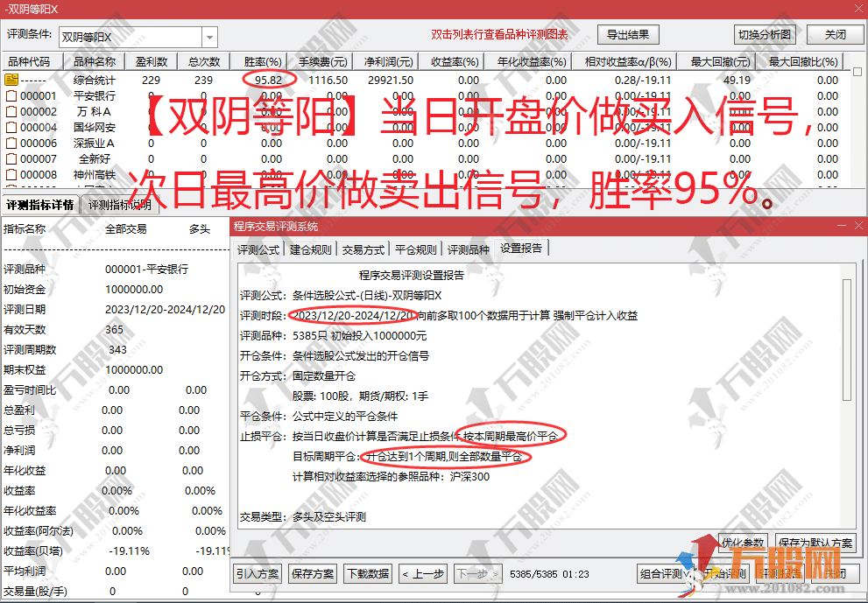Switch to the 评测指标详情 tab
Screen dimensions: 868x603
(40, 206)
